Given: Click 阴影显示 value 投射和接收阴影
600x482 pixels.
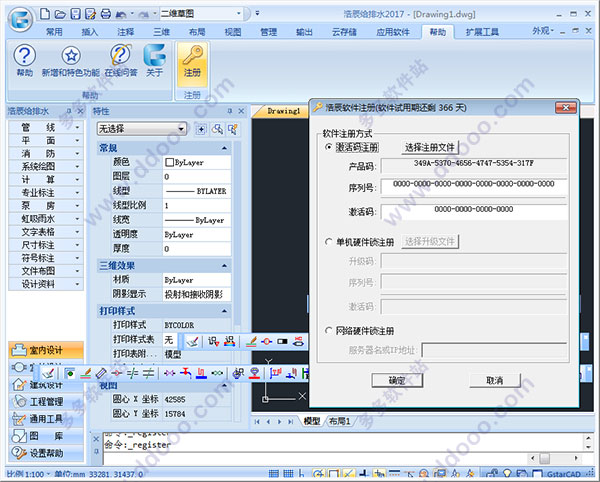Looking at the screenshot, I should (197, 294).
